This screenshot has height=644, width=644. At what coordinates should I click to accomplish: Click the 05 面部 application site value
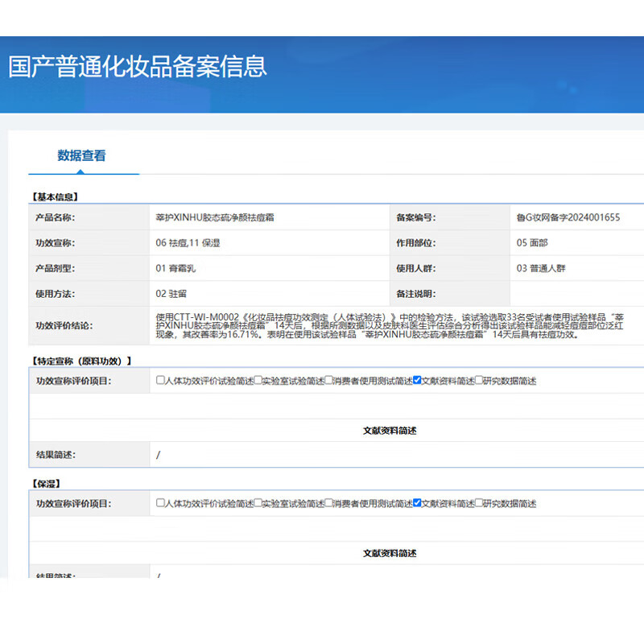532,243
